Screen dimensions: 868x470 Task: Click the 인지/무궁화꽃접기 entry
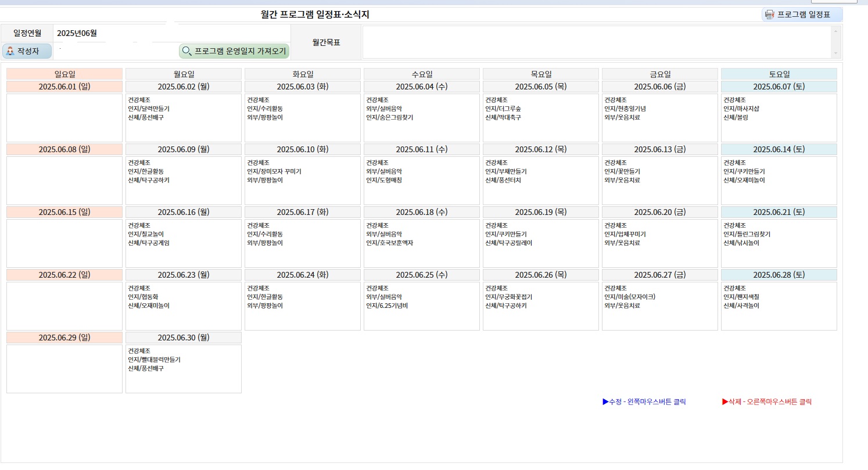tap(508, 297)
